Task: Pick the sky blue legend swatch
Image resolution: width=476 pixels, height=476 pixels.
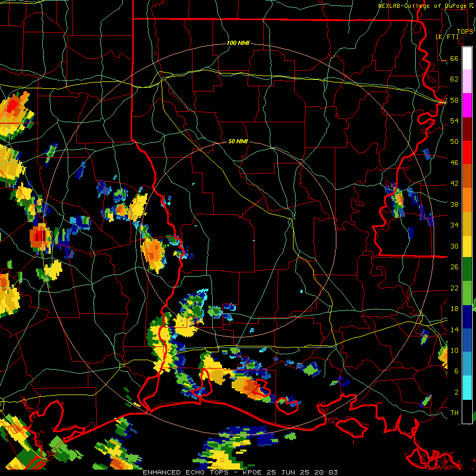Action: pos(467,364)
